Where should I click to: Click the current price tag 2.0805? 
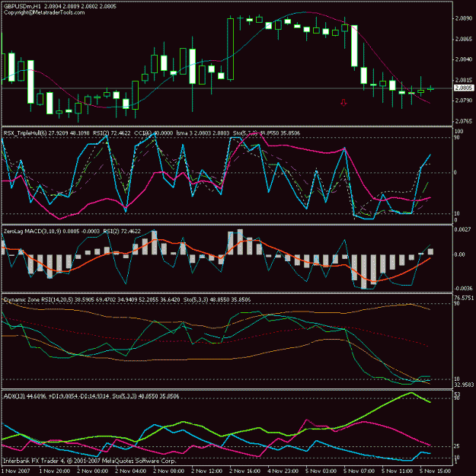click(x=464, y=88)
